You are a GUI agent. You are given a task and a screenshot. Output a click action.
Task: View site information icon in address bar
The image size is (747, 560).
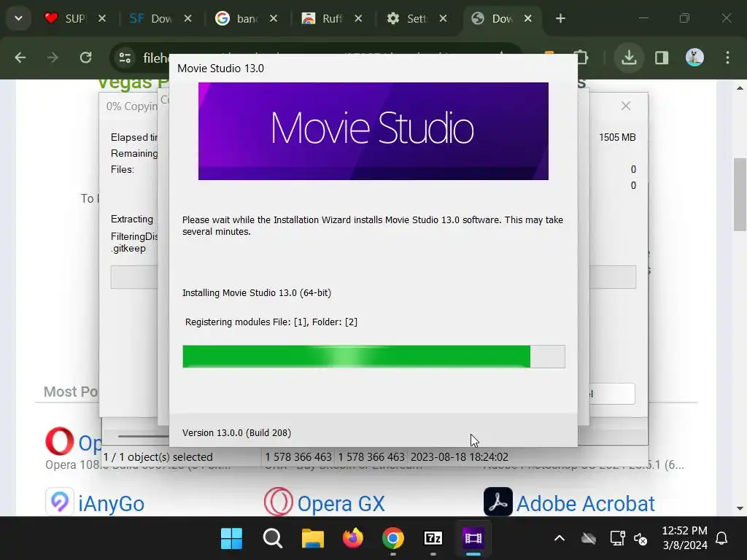pos(125,58)
